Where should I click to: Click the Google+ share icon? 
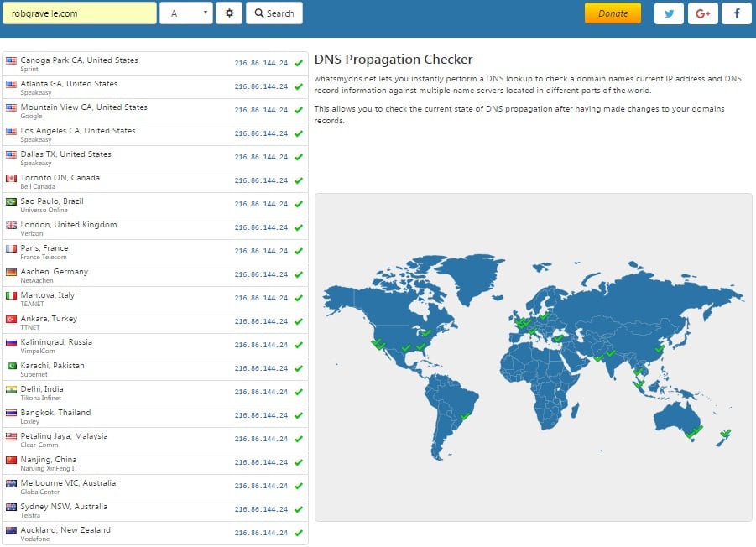pyautogui.click(x=702, y=13)
